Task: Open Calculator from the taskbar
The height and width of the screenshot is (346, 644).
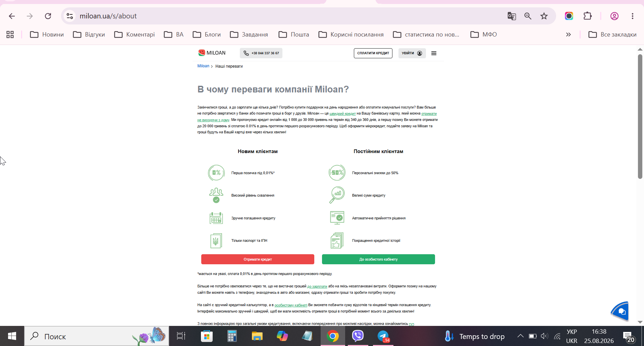Action: (232, 336)
